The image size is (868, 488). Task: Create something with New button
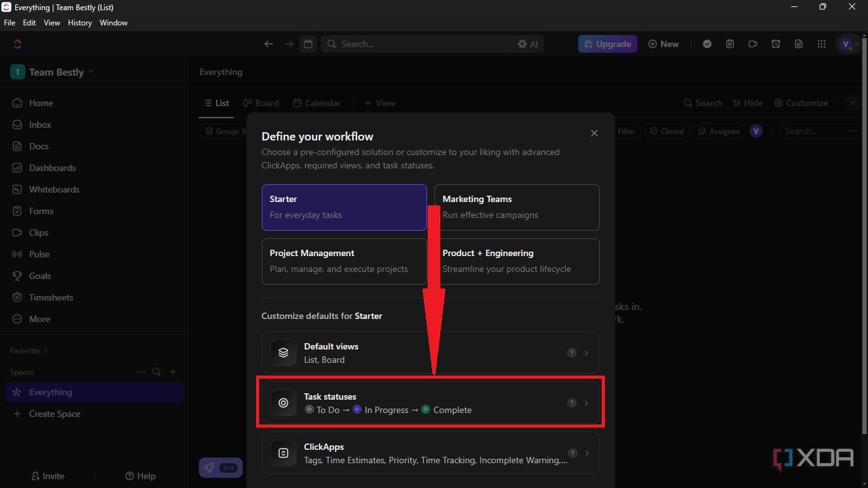[x=663, y=44]
